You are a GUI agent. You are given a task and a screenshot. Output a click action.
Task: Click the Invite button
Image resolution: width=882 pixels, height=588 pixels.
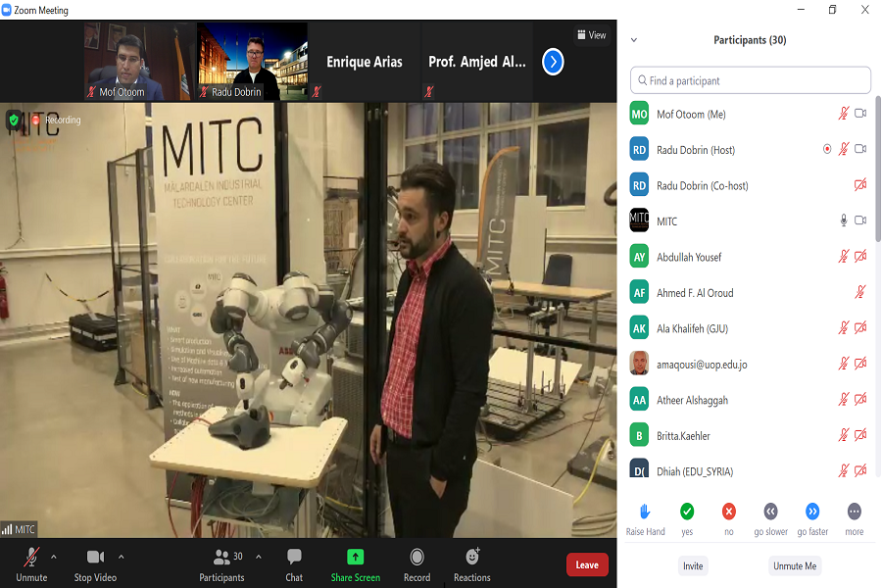click(x=693, y=566)
